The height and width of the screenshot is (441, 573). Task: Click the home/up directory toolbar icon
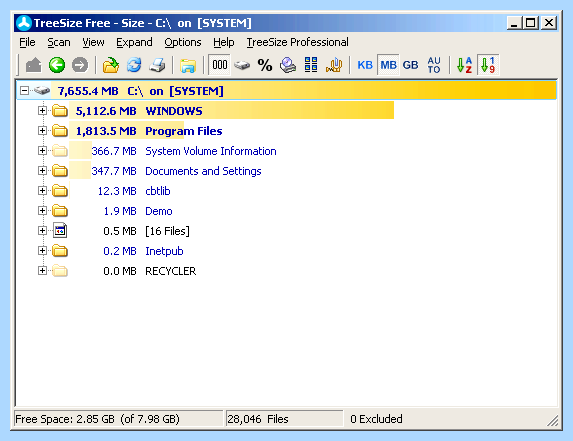pyautogui.click(x=34, y=65)
